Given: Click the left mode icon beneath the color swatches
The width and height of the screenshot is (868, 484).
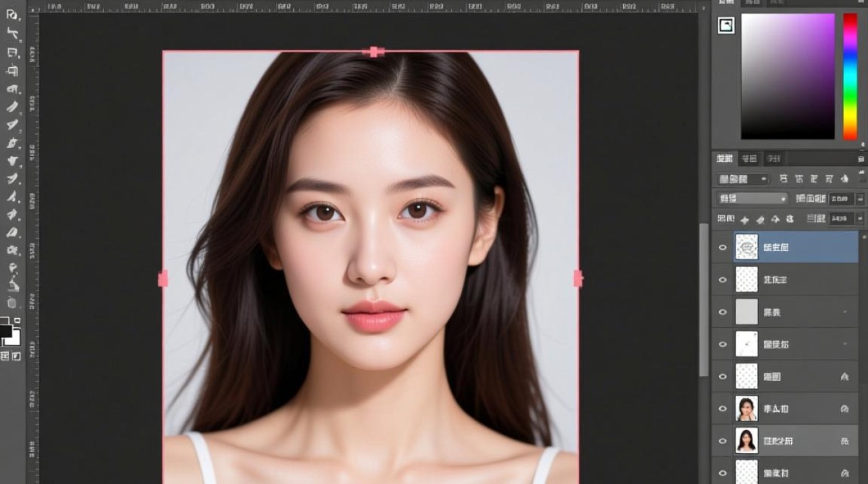Looking at the screenshot, I should click(x=5, y=356).
